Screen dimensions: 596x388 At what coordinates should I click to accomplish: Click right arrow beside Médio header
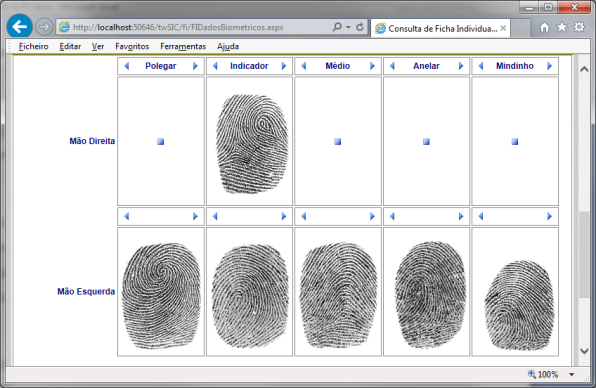click(x=372, y=66)
